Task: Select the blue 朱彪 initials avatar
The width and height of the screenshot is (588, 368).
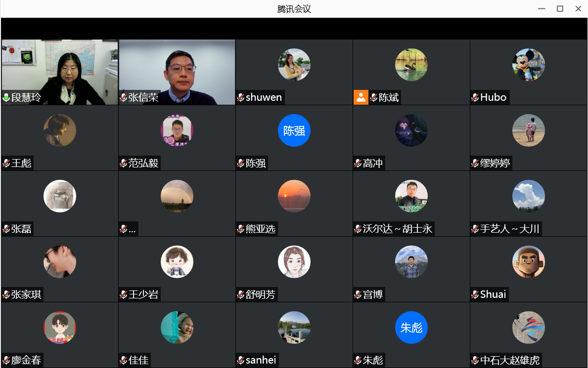Action: [x=411, y=327]
